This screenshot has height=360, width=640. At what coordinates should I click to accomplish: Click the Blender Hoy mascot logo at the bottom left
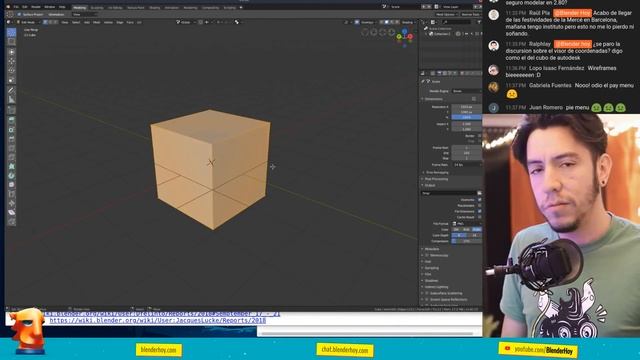28,331
